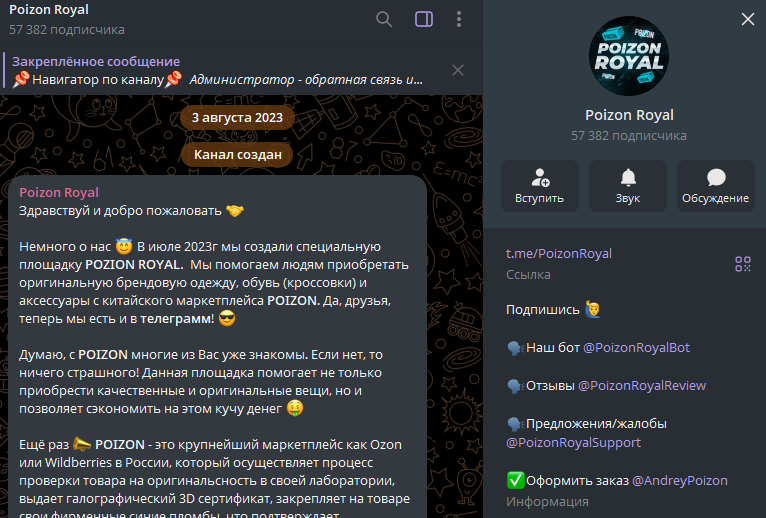The width and height of the screenshot is (766, 518).
Task: Dismiss the pinned message bar
Action: point(458,70)
